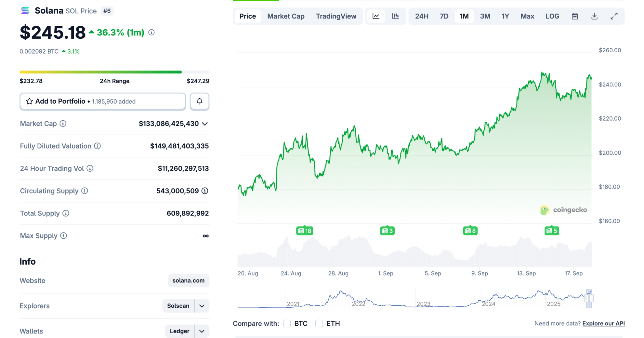Open Explorers dropdown arrow next to Solscan
Screen dimensions: 644x338
[x=202, y=306]
